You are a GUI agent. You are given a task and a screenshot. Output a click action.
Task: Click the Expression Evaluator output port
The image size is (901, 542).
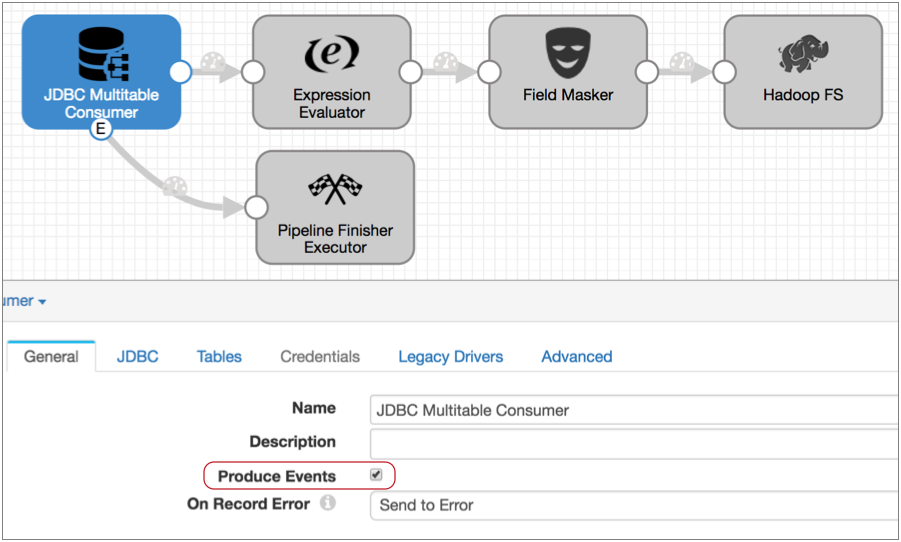(410, 72)
